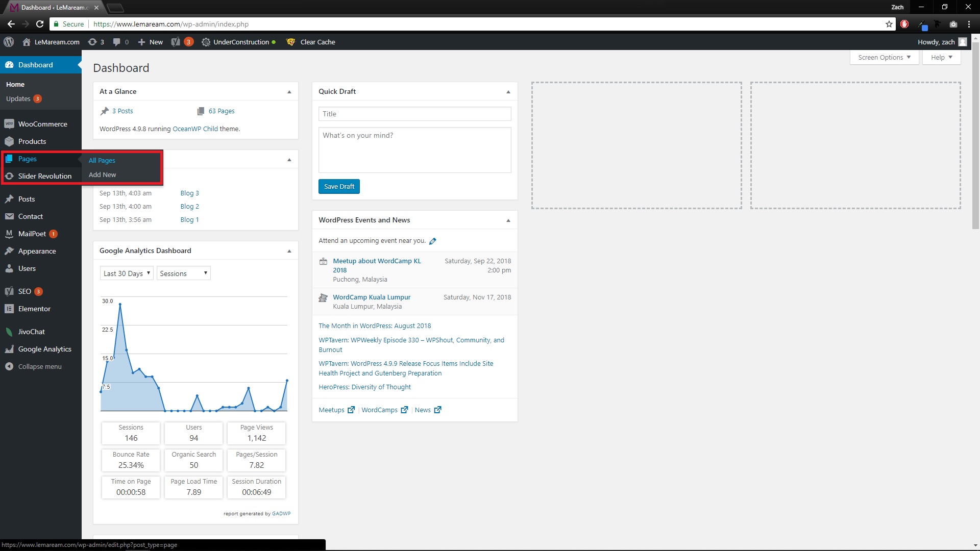This screenshot has height=551, width=980.
Task: Open the News external link
Action: click(x=428, y=410)
